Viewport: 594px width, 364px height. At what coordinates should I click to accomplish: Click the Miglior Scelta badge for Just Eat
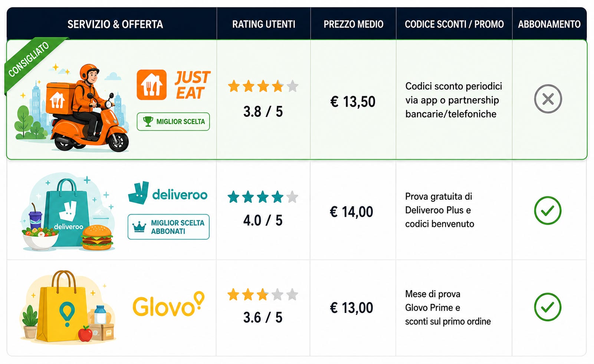(x=173, y=122)
